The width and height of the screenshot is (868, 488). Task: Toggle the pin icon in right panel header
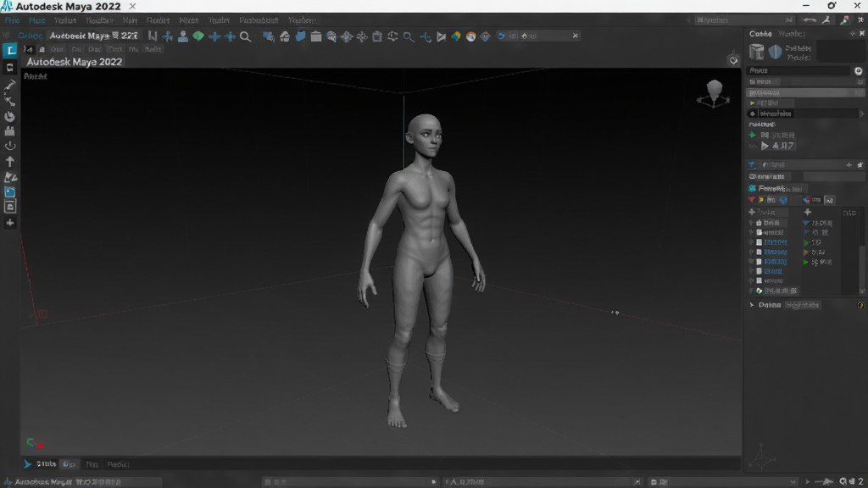[861, 34]
